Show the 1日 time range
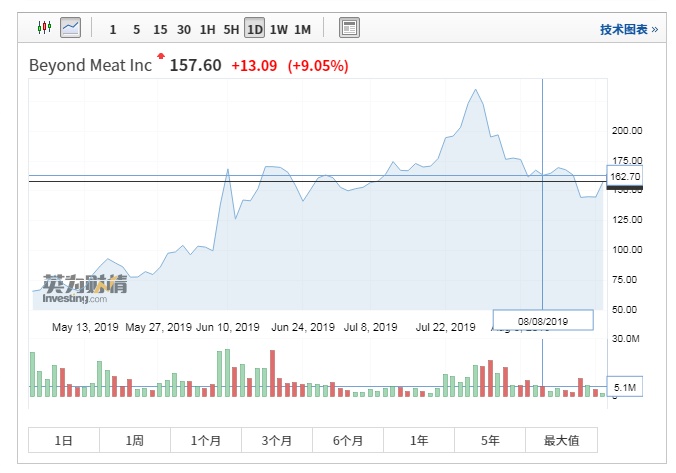Viewport: 676px width, 473px height. point(63,440)
